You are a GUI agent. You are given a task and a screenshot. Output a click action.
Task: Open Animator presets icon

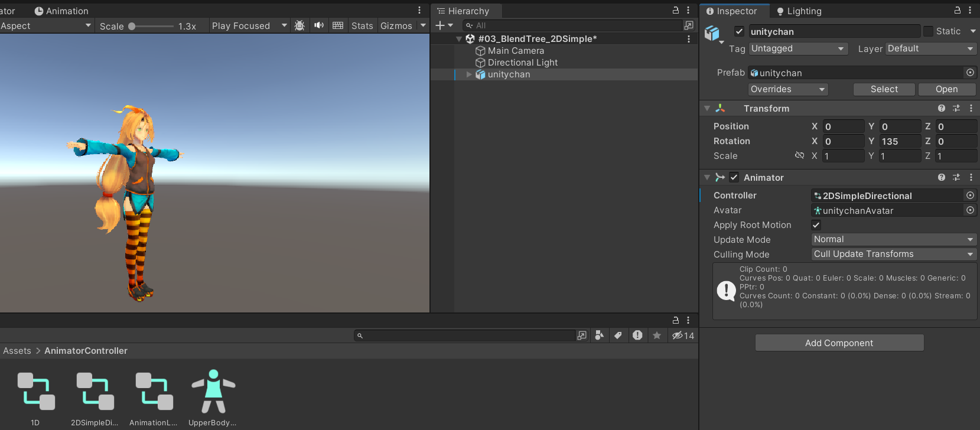956,177
